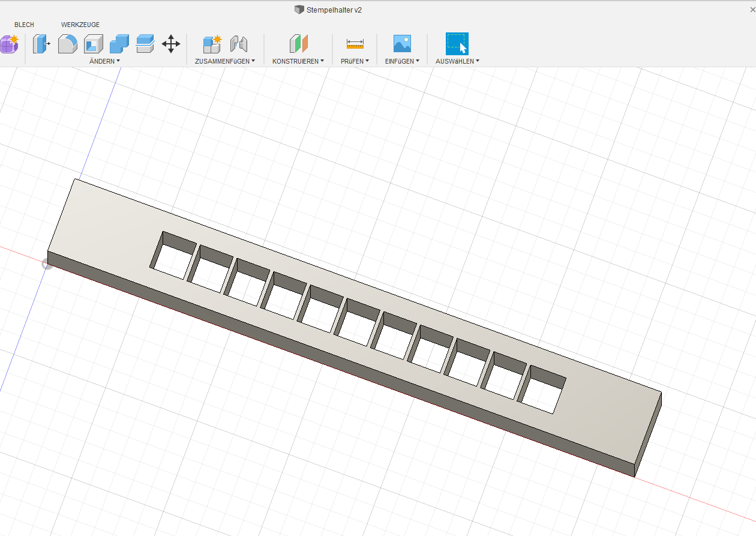This screenshot has width=756, height=536.
Task: Open the ZUSAMMENFÜGEN dropdown menu
Action: point(225,61)
